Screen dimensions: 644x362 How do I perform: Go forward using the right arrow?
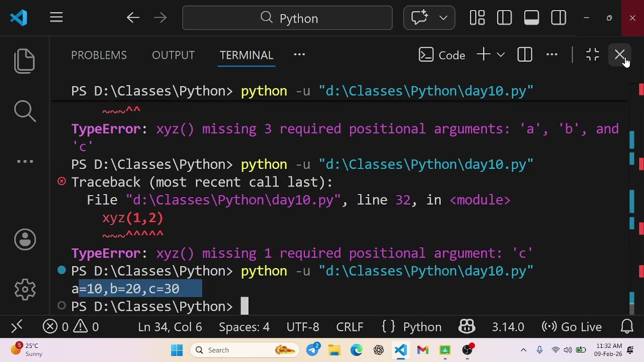coord(160,18)
